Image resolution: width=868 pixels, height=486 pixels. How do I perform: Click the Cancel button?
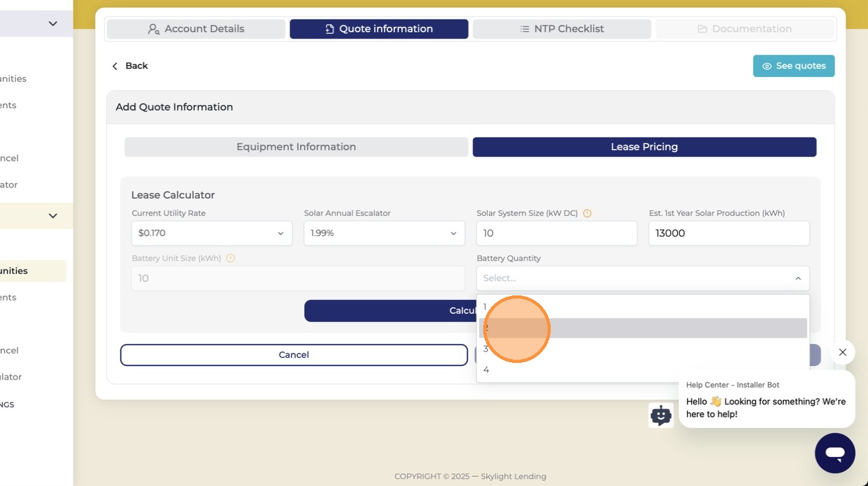point(294,355)
